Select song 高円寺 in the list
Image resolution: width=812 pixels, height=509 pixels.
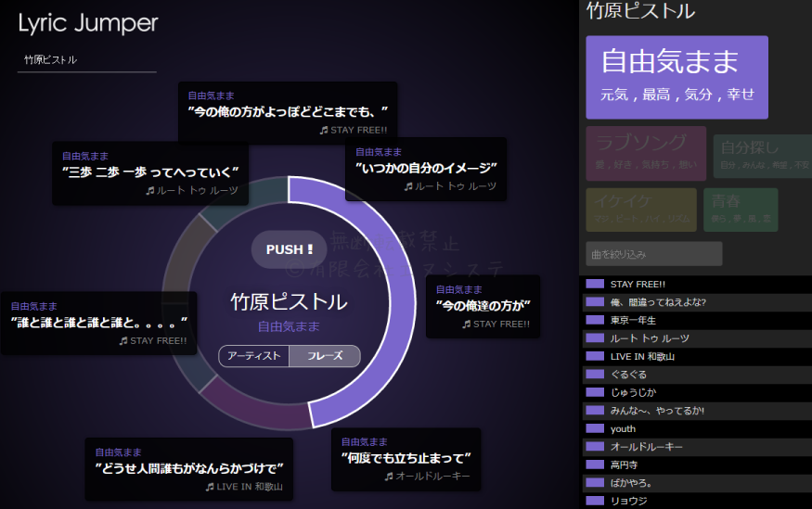click(x=695, y=465)
